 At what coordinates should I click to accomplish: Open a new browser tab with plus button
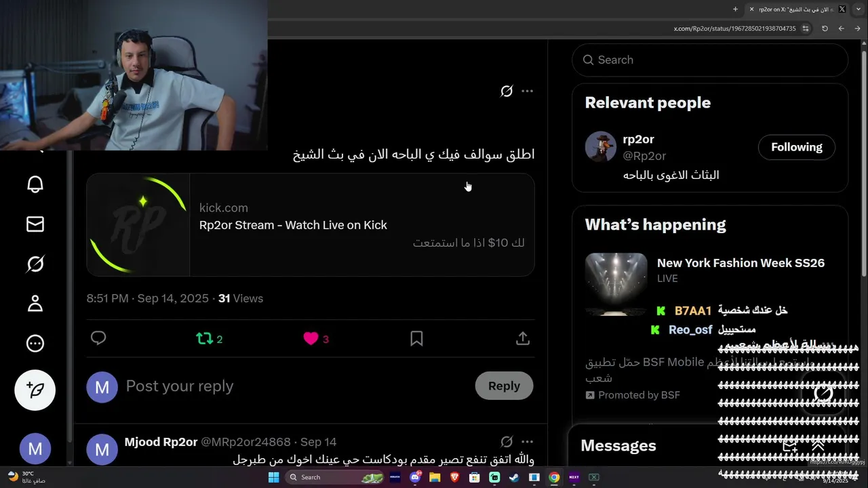click(x=735, y=9)
